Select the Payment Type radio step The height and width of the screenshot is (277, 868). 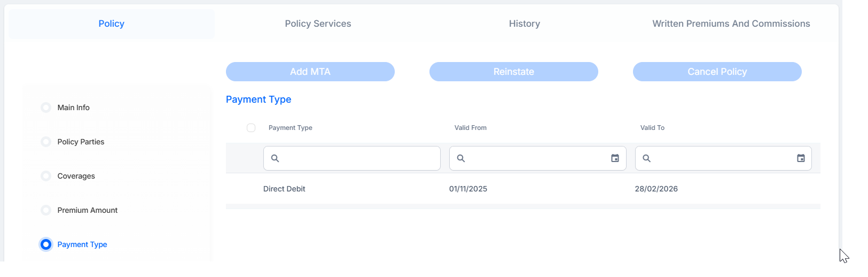tap(46, 244)
